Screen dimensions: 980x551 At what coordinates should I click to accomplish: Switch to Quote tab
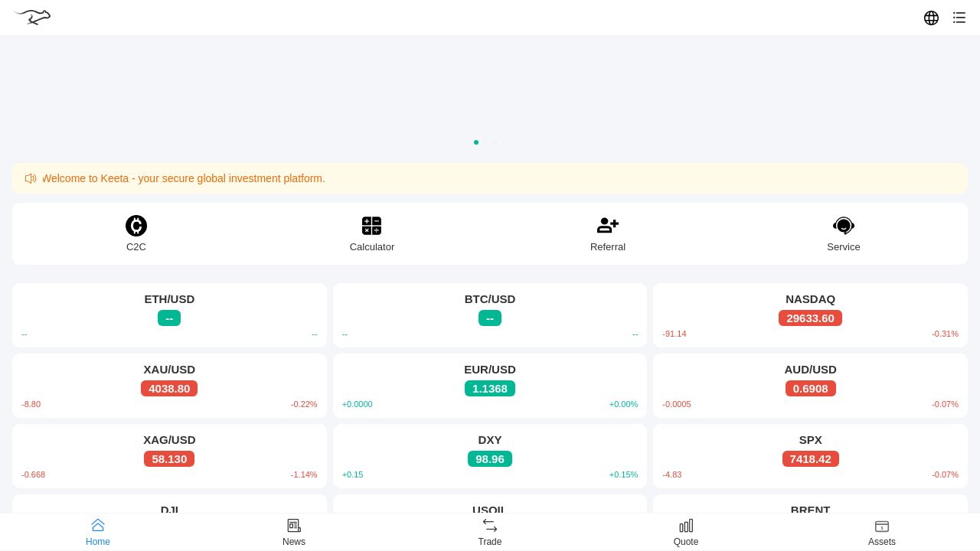coord(686,532)
